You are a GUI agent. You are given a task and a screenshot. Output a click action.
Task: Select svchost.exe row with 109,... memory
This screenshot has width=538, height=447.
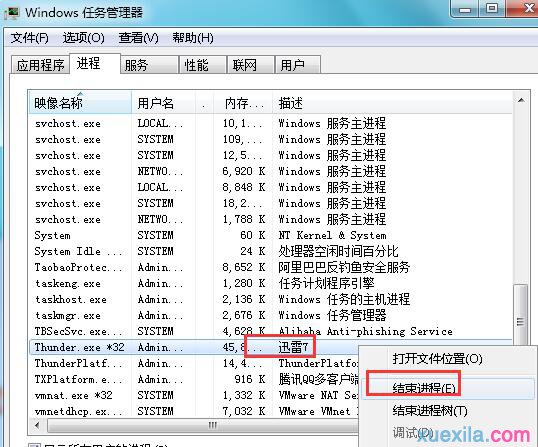pyautogui.click(x=271, y=139)
